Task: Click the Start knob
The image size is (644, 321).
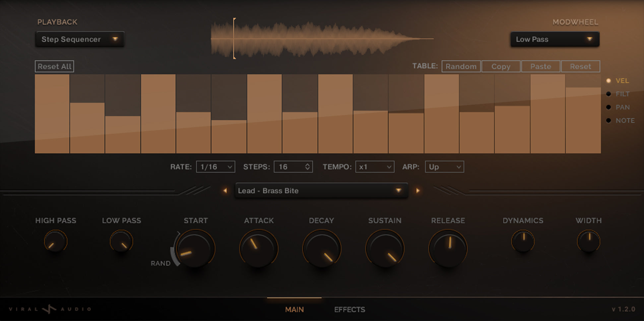Action: [x=195, y=249]
